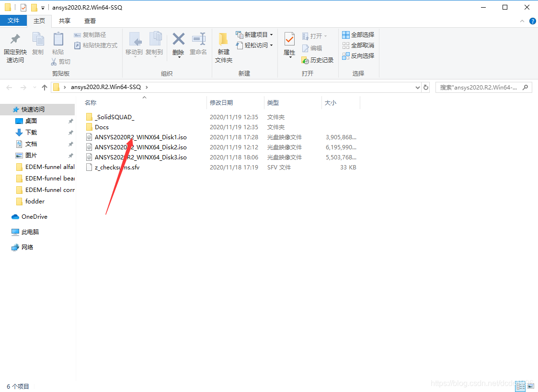This screenshot has width=538, height=392.
Task: Switch to large icons view in status bar
Action: pos(530,386)
